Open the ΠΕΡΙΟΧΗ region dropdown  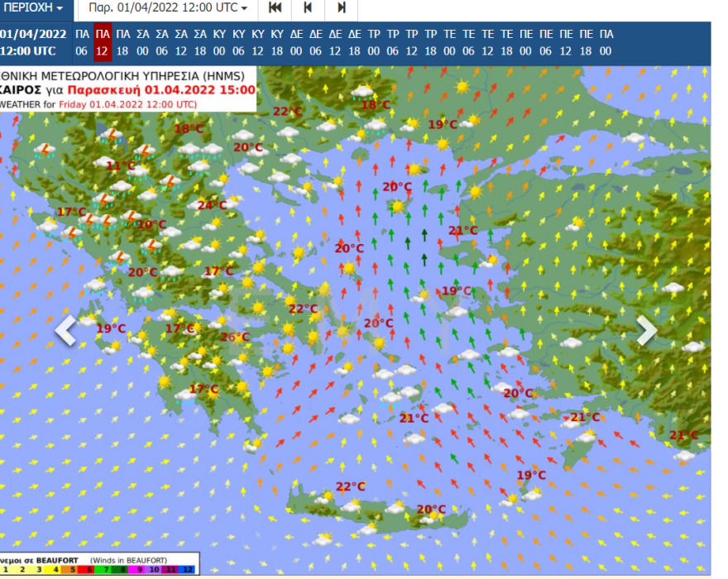pyautogui.click(x=35, y=8)
